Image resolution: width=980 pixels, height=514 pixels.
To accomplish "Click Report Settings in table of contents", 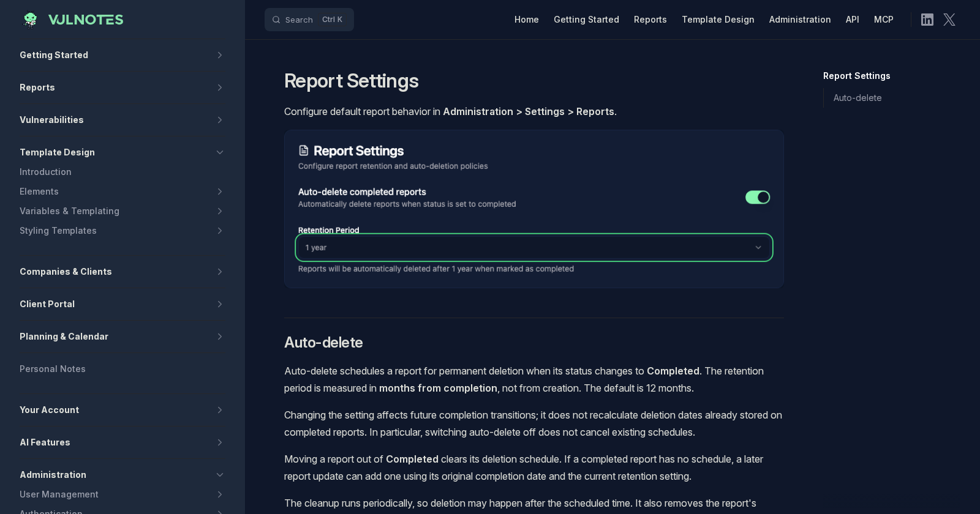I will pos(857,76).
